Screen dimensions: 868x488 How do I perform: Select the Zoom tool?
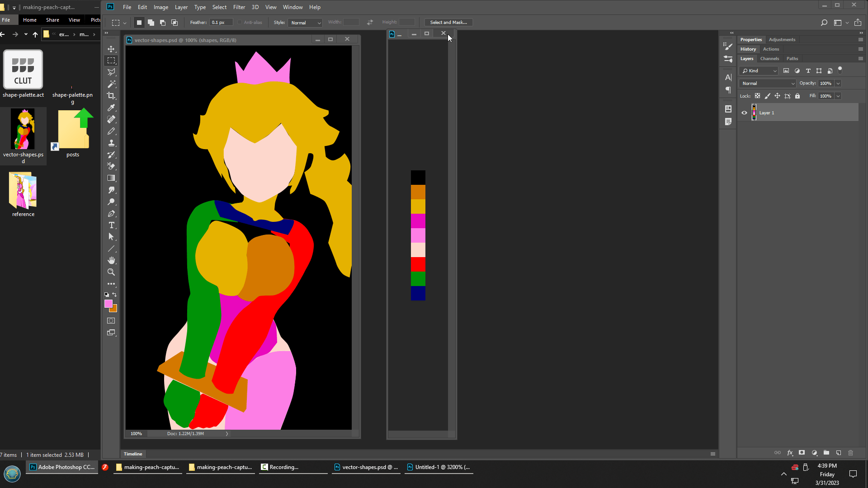pos(111,272)
